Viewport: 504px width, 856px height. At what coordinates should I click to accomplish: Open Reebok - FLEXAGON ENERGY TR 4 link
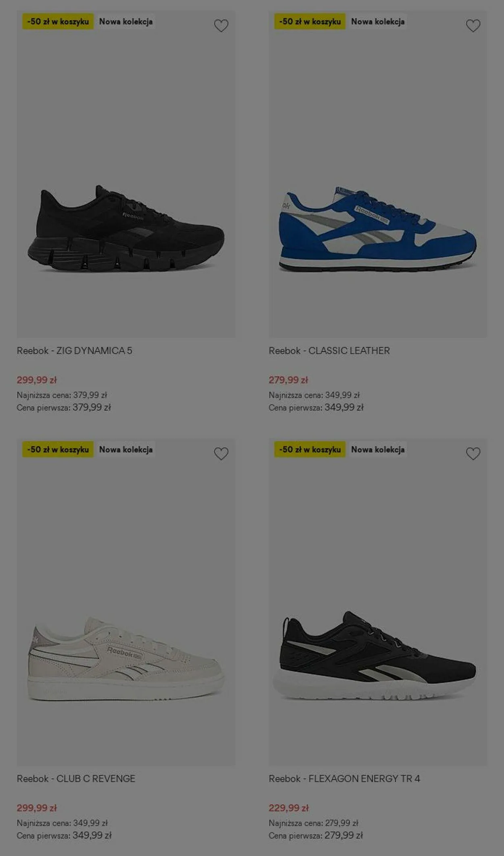(344, 779)
